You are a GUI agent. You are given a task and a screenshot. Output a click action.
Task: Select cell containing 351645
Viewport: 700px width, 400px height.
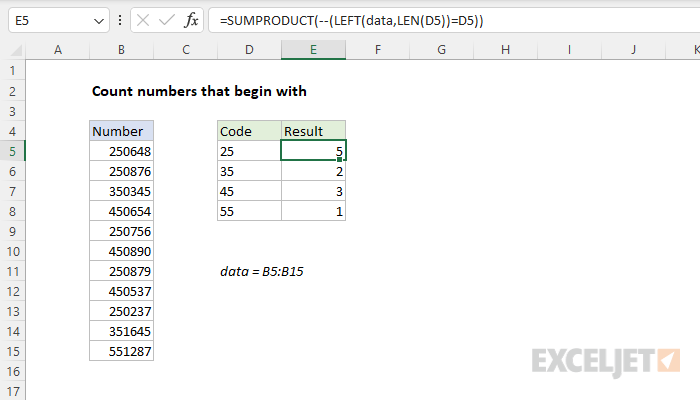point(121,331)
